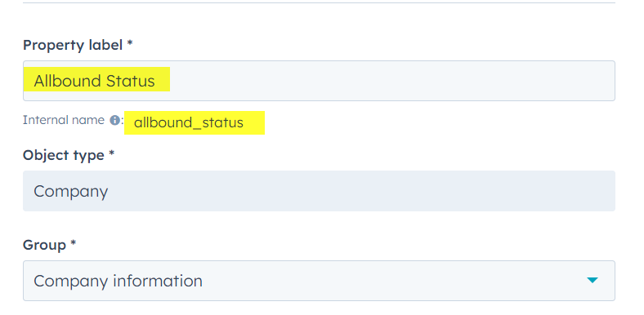This screenshot has height=315, width=644.
Task: Open the Company information group dropdown
Action: coord(319,281)
